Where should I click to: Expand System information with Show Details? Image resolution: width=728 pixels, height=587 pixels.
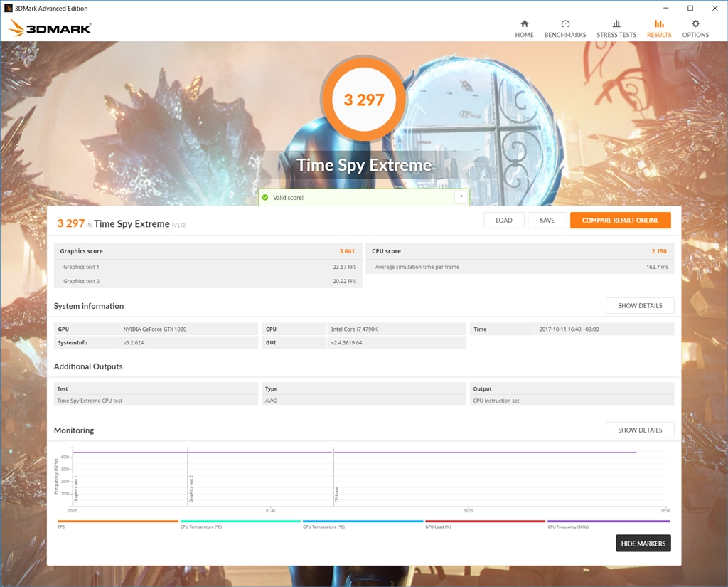click(639, 306)
